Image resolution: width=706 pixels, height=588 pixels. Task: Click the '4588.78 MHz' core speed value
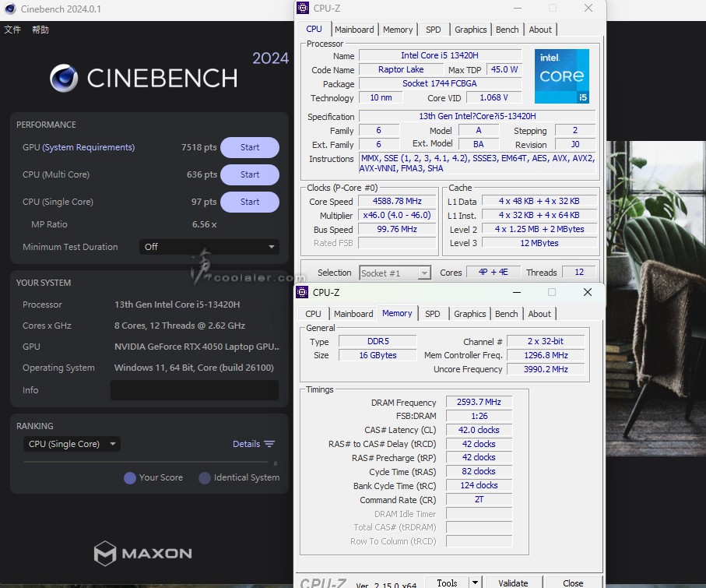click(x=397, y=201)
